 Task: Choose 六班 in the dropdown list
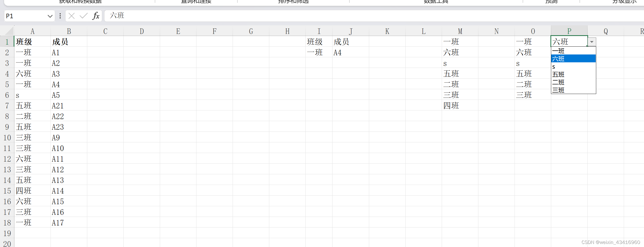click(573, 59)
